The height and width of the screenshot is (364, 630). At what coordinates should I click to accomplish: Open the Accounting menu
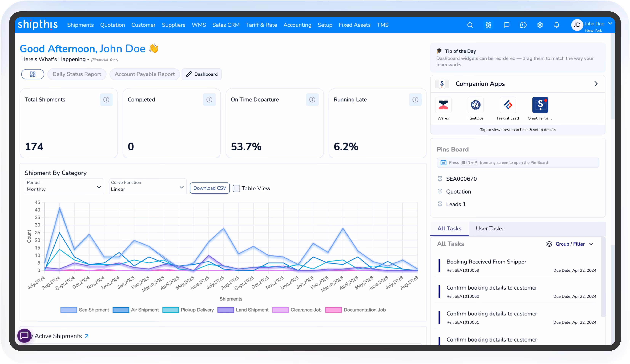297,25
